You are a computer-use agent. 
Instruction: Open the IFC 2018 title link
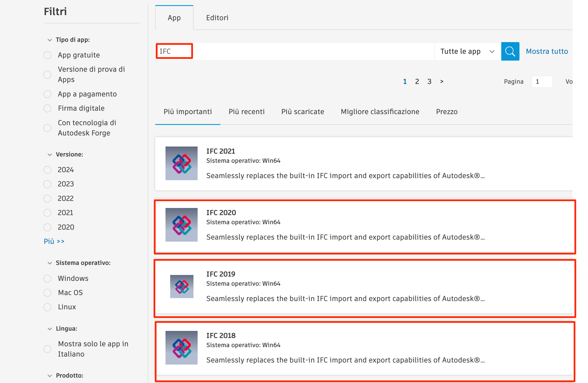221,336
